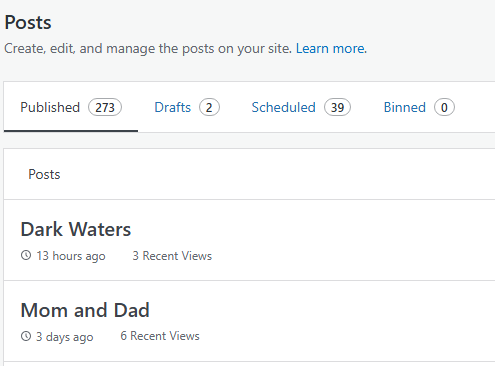Image resolution: width=495 pixels, height=366 pixels.
Task: Open the Dark Waters post
Action: (x=76, y=229)
